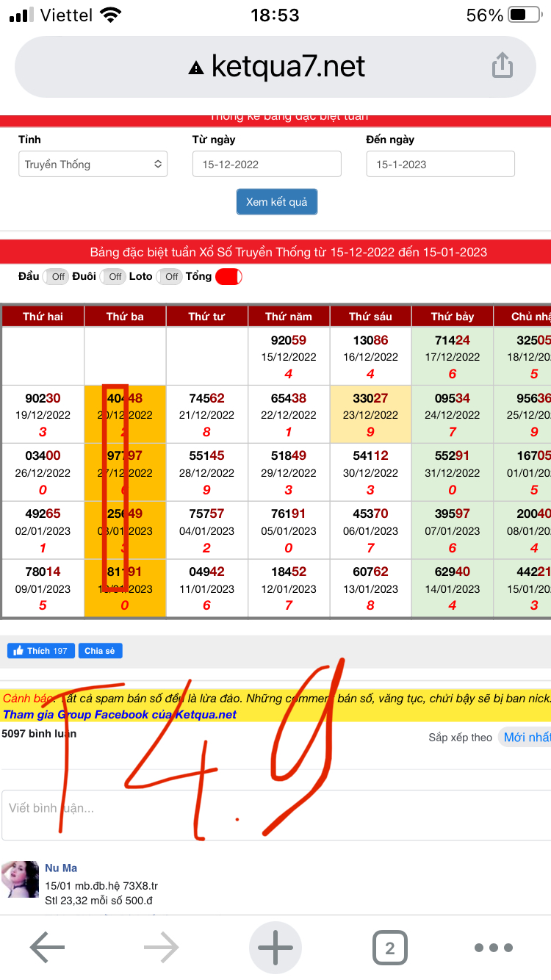The width and height of the screenshot is (551, 980).
Task: Open the Đến ngày date picker
Action: pyautogui.click(x=440, y=165)
